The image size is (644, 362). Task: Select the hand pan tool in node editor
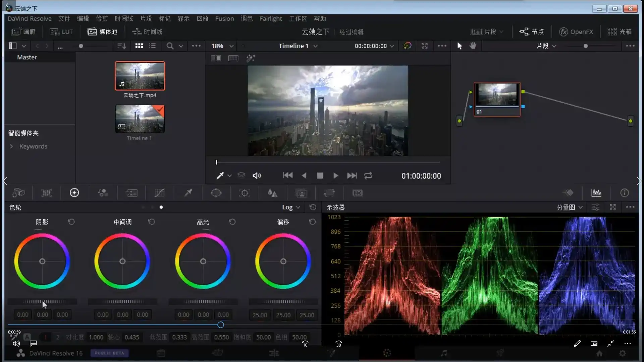point(473,46)
